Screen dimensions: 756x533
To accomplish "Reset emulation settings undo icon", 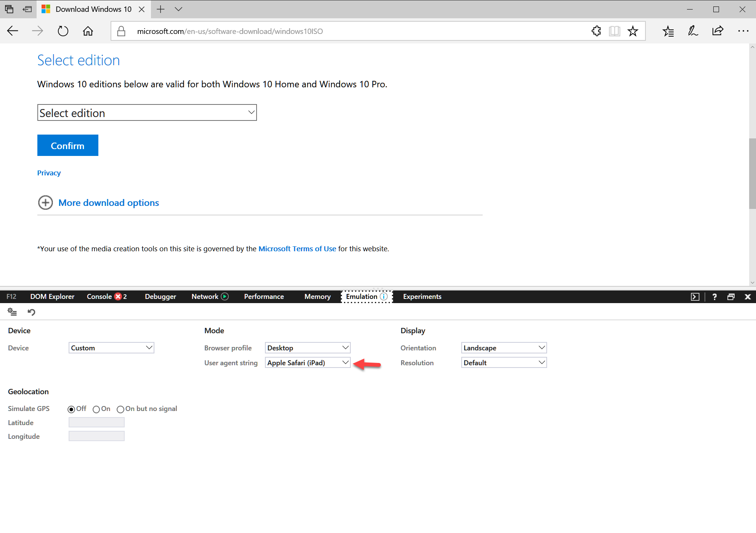I will [x=31, y=312].
